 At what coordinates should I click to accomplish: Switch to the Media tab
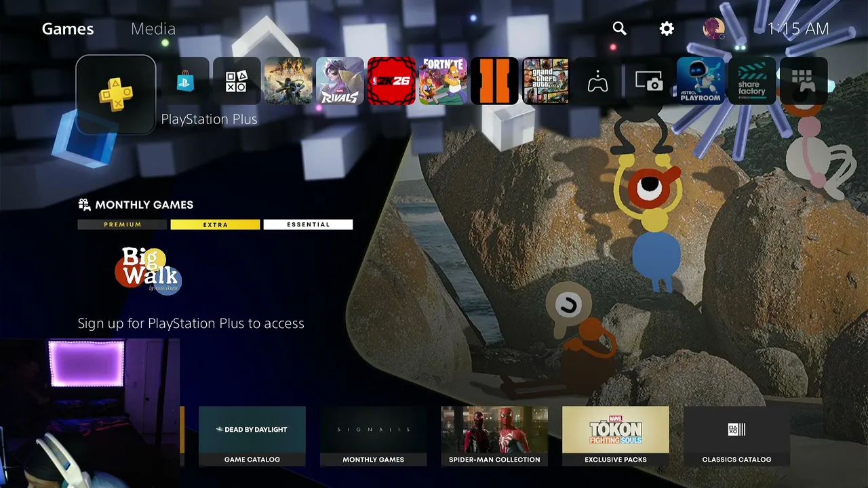click(153, 28)
